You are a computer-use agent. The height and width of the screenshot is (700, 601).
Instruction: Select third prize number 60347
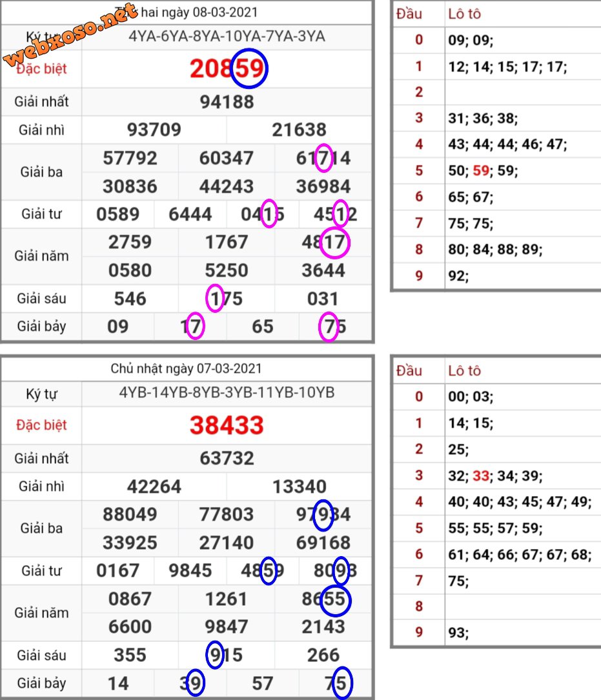point(227,158)
